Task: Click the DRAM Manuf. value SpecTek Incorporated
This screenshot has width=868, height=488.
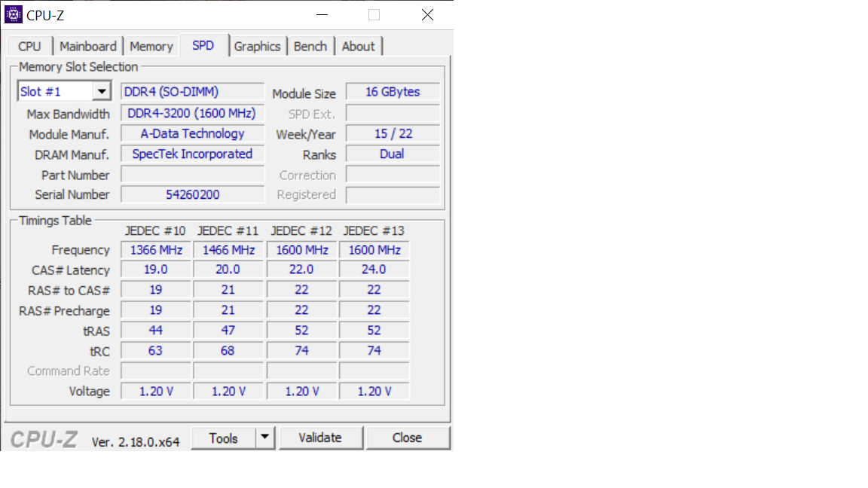Action: coord(192,154)
